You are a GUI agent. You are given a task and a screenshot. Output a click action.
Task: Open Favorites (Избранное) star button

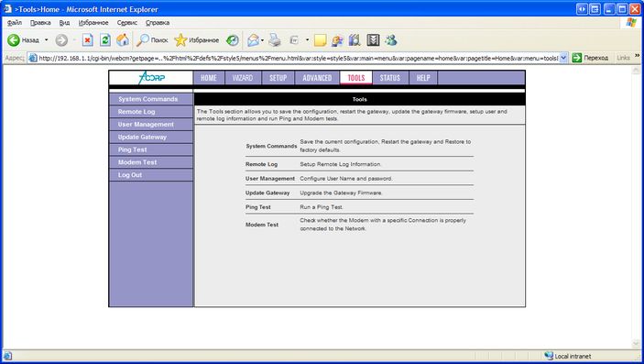tap(197, 40)
